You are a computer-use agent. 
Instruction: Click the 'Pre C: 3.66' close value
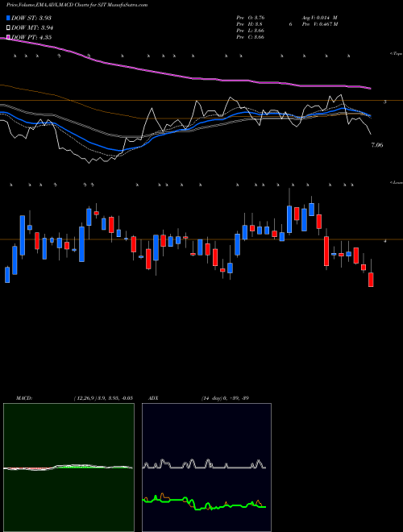click(251, 37)
